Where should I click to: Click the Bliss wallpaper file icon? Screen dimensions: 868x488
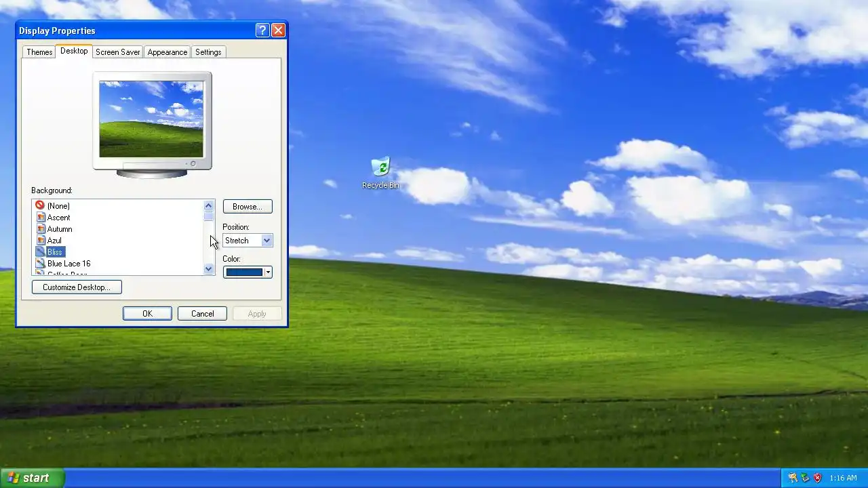41,251
